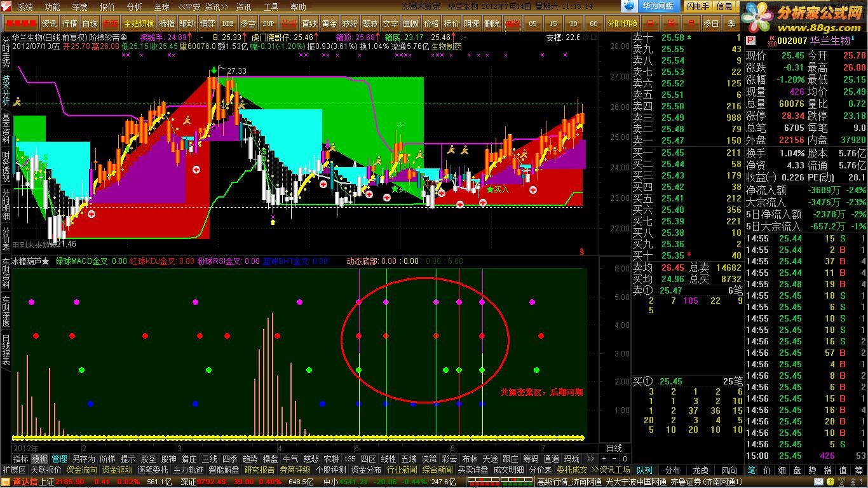Expand more template tabs with >> arrow

pyautogui.click(x=590, y=459)
